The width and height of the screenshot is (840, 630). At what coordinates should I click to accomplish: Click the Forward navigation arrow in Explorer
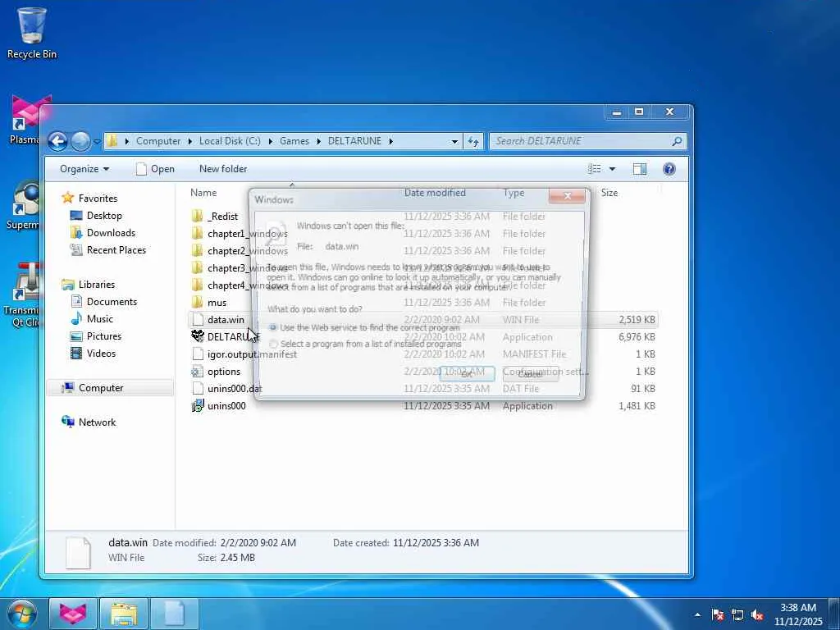[x=81, y=141]
